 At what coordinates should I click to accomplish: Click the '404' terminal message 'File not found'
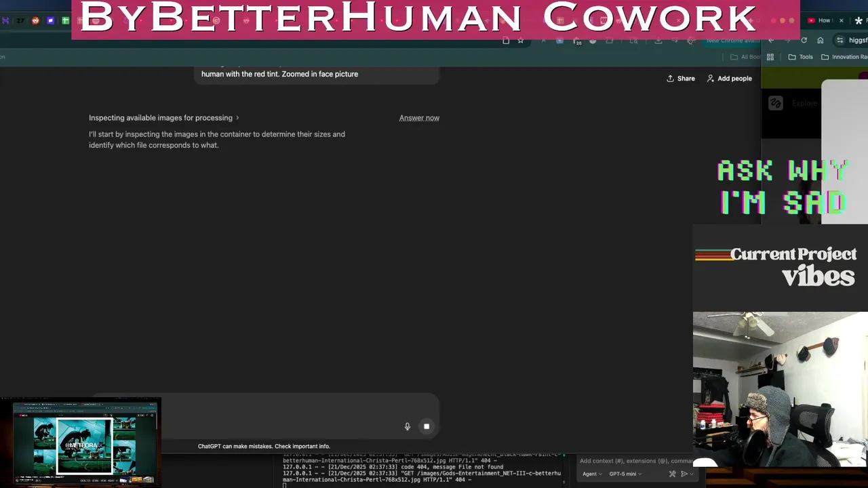(393, 467)
